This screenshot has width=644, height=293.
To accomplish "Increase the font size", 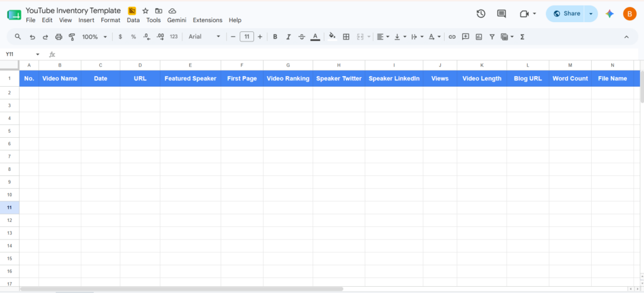I will coord(260,37).
